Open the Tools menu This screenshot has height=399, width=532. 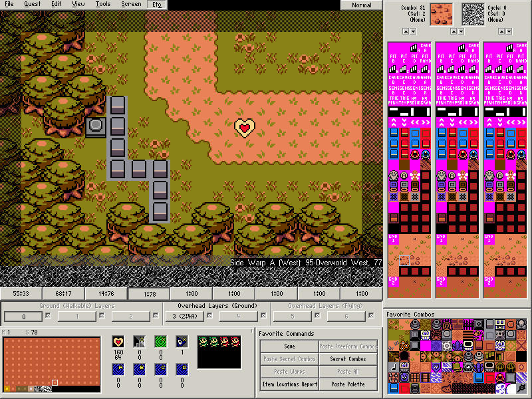[103, 4]
